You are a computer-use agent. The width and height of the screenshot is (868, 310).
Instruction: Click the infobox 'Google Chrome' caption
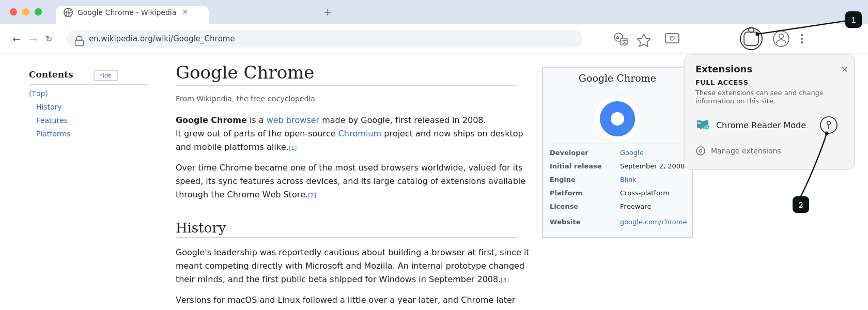617,78
